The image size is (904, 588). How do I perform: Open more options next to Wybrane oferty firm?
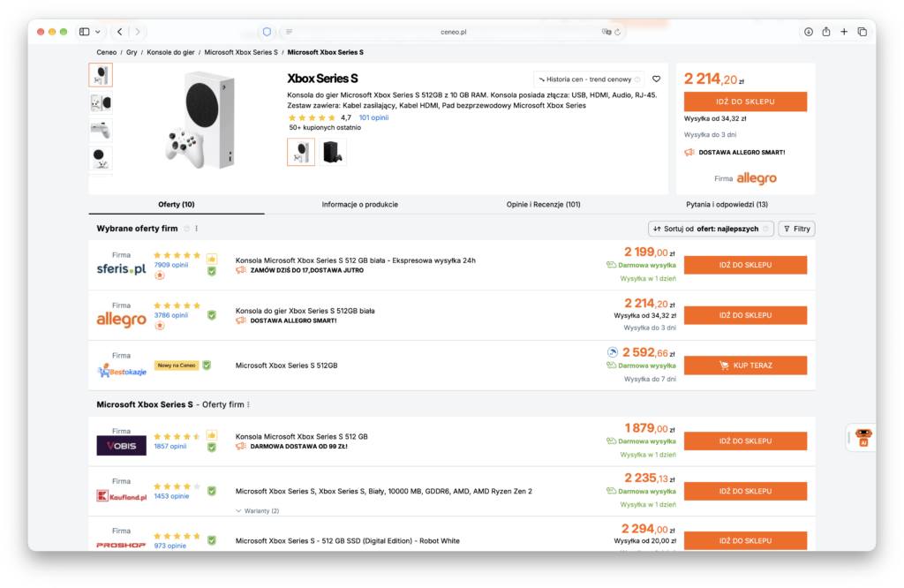197,229
